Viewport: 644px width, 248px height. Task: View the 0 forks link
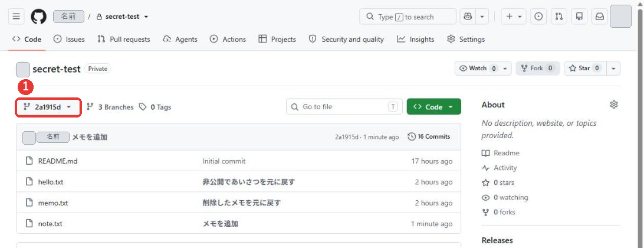tap(498, 212)
